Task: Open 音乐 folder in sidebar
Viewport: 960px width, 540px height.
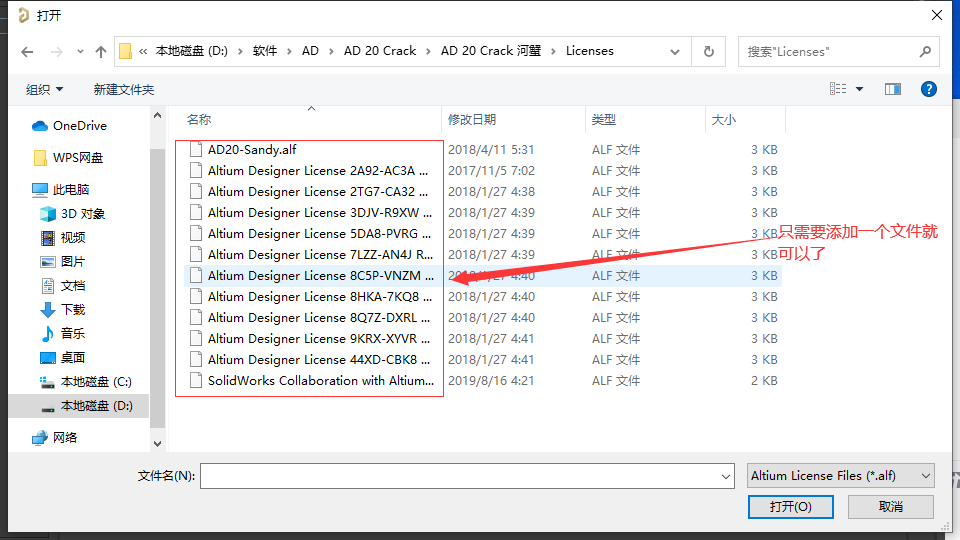Action: click(x=63, y=333)
